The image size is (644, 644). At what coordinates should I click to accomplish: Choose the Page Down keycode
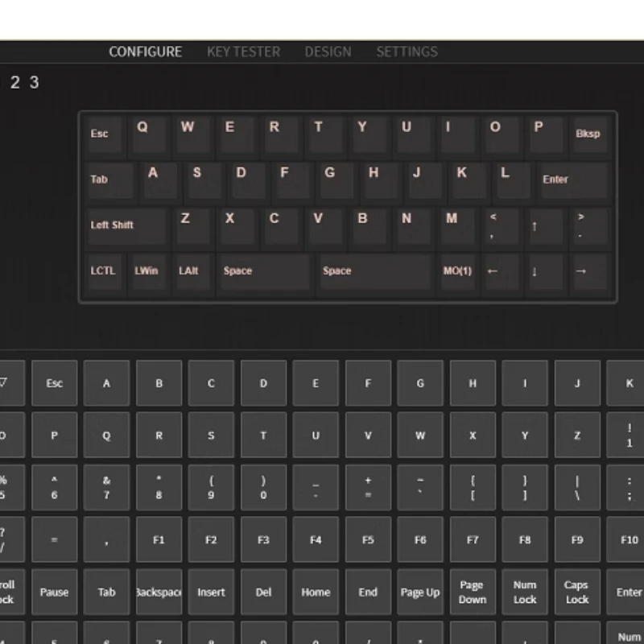pyautogui.click(x=473, y=592)
